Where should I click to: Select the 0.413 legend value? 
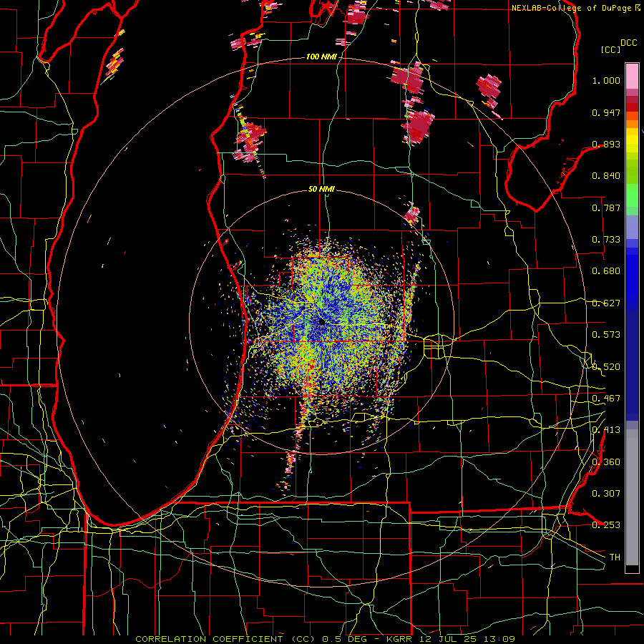point(606,430)
